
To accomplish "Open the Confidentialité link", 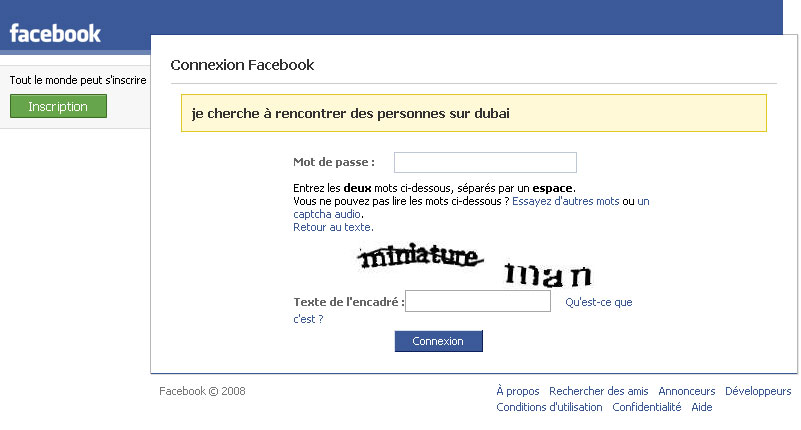I will [x=647, y=407].
